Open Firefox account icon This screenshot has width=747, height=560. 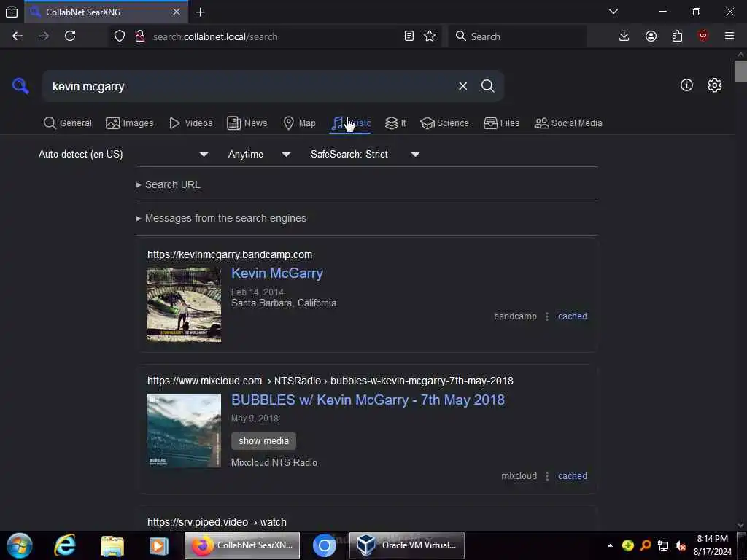(651, 36)
